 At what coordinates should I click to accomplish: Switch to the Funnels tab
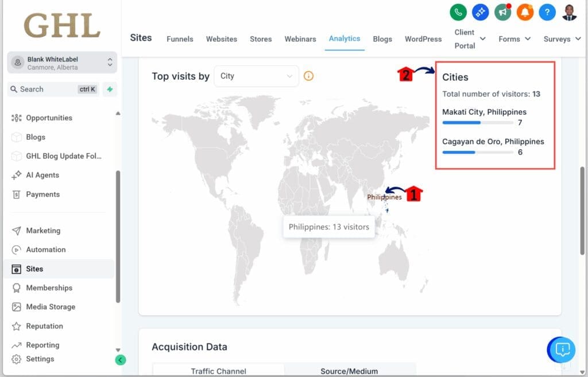click(180, 39)
